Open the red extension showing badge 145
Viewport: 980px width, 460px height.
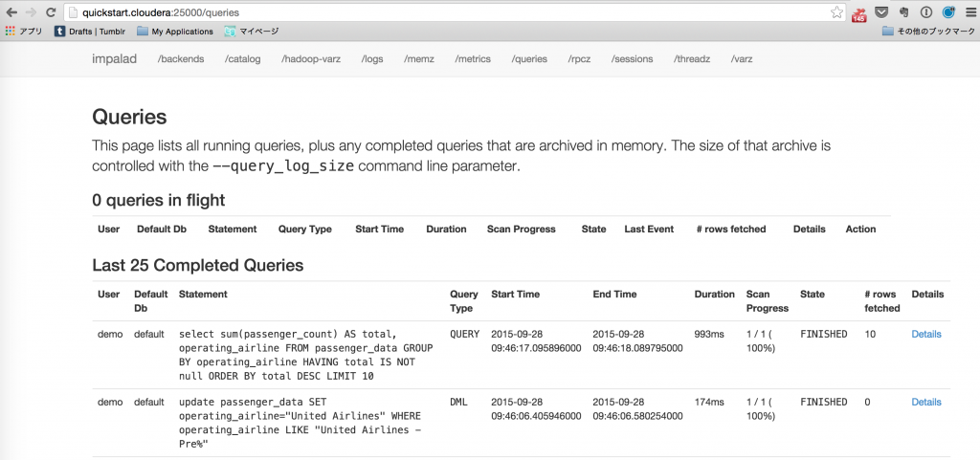[859, 13]
